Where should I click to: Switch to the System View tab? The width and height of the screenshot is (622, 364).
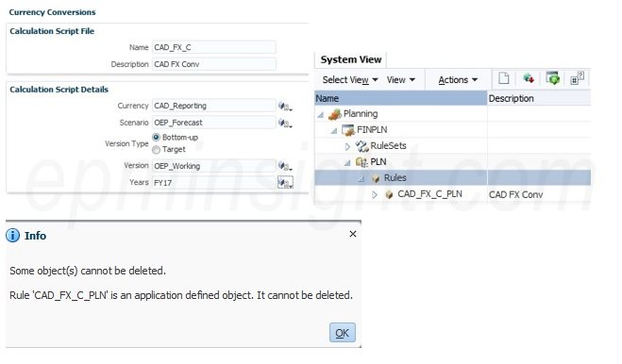[351, 59]
